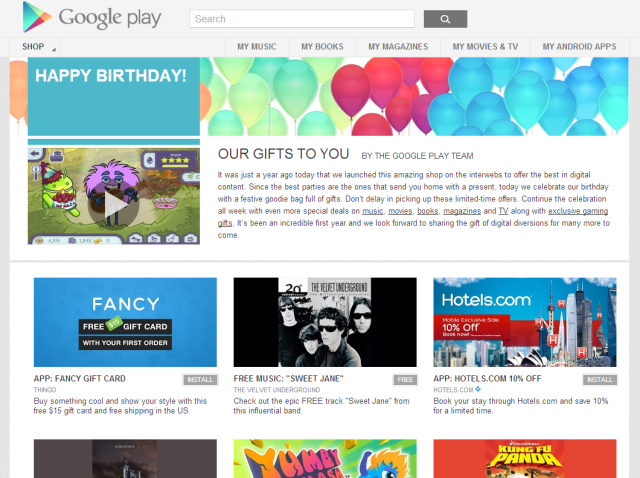The image size is (640, 478).
Task: Focus the Search input field
Action: point(302,19)
